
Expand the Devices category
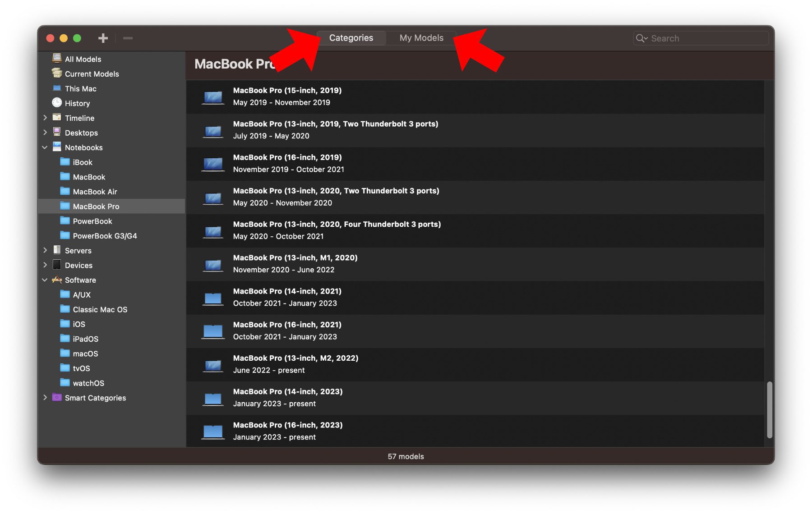click(x=45, y=265)
